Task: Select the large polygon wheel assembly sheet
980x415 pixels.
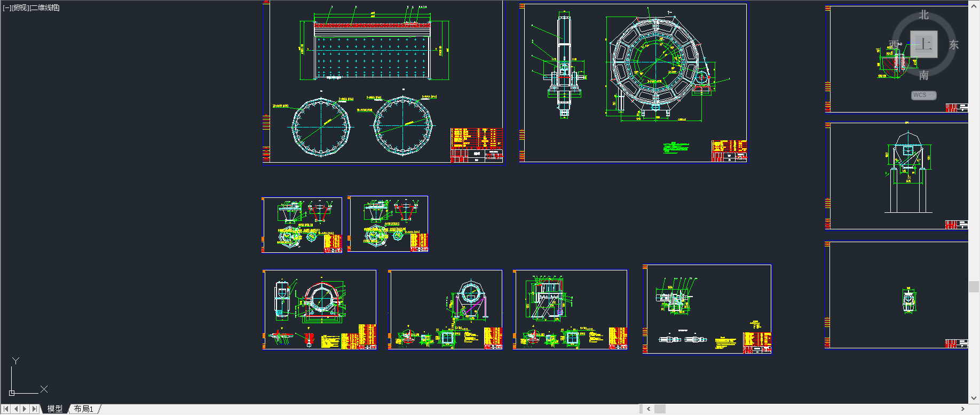Action: [x=634, y=83]
